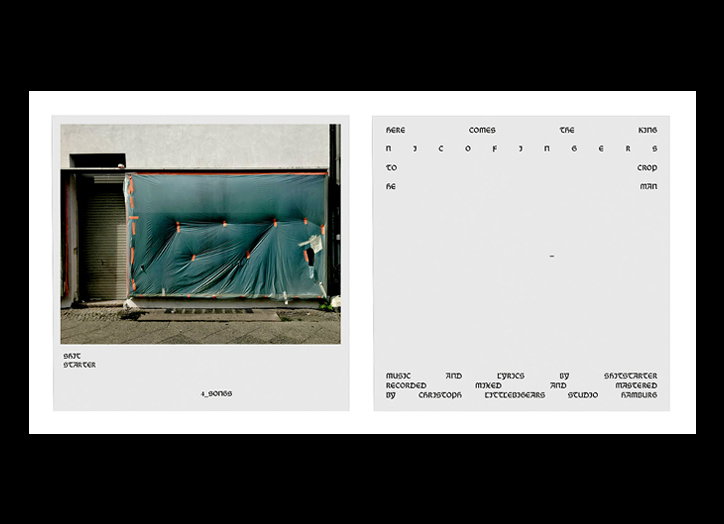Click the word "MASTERED" in the credits

pos(636,385)
